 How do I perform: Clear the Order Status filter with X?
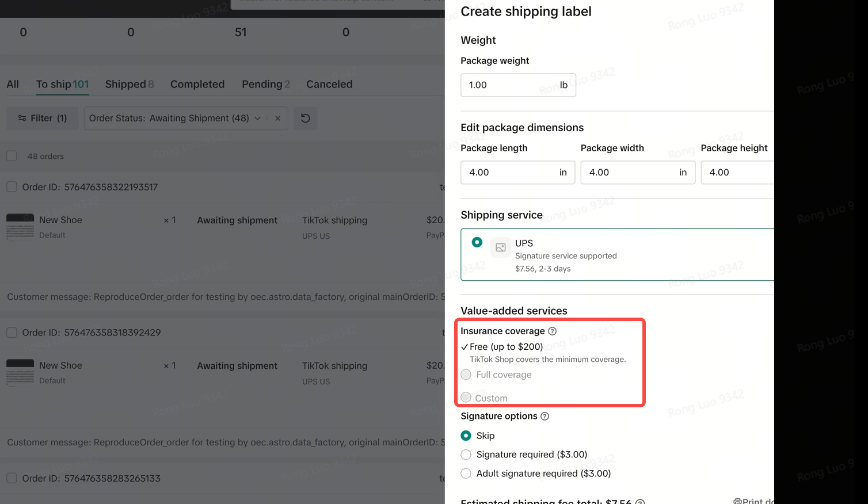(x=277, y=118)
